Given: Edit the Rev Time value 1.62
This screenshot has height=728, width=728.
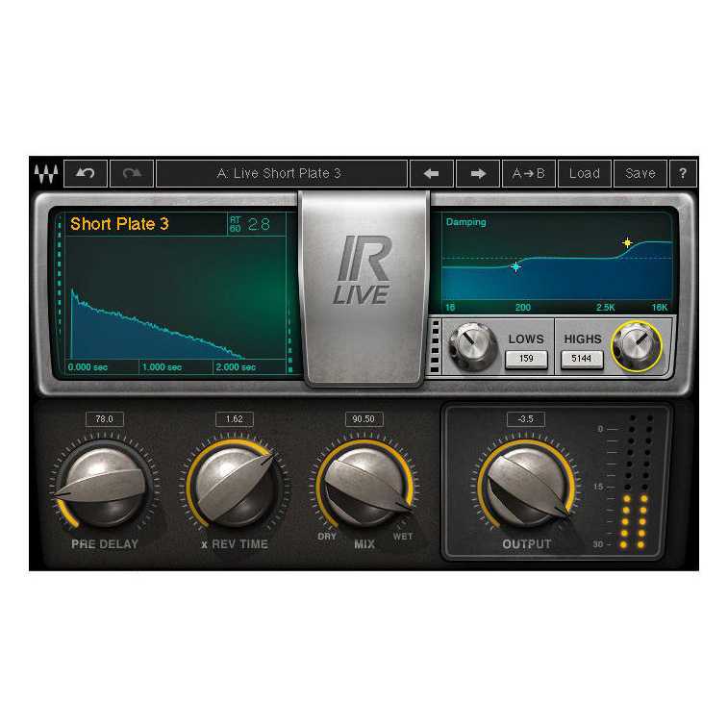Looking at the screenshot, I should [235, 419].
